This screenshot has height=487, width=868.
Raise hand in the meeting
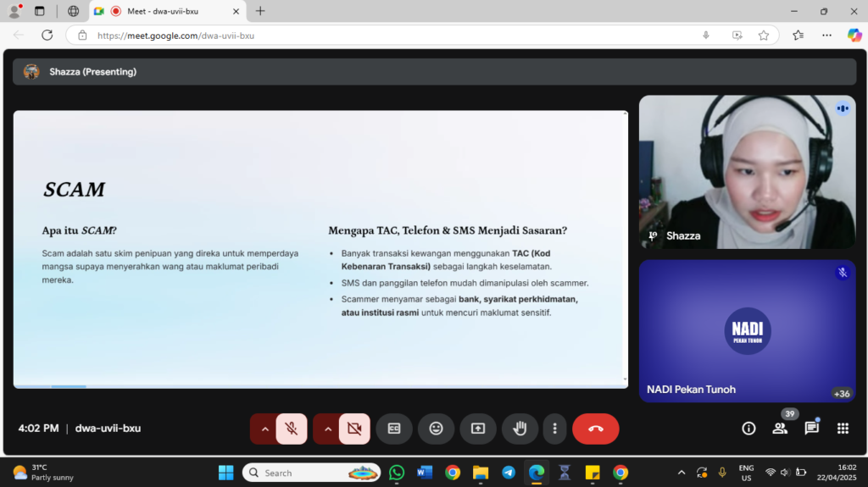pyautogui.click(x=520, y=429)
